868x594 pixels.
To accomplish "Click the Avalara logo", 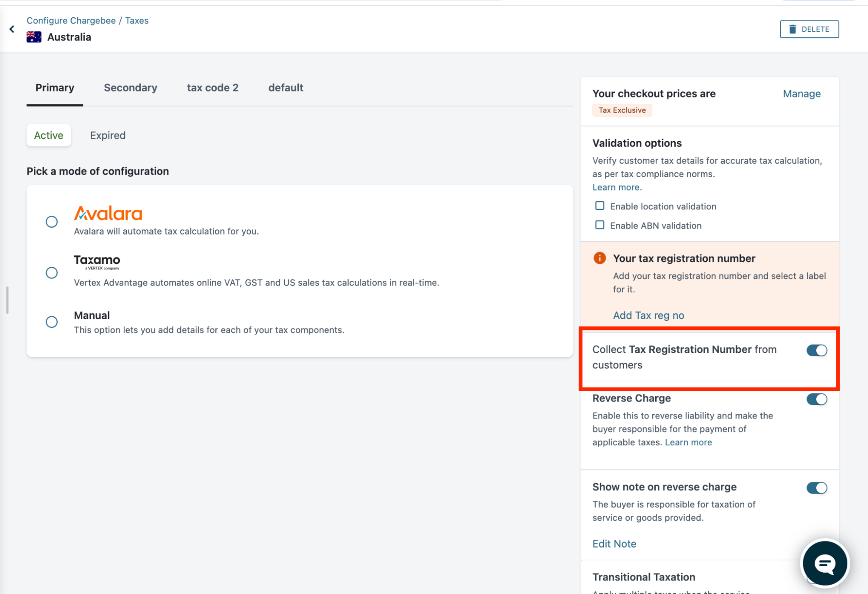I will coord(108,213).
